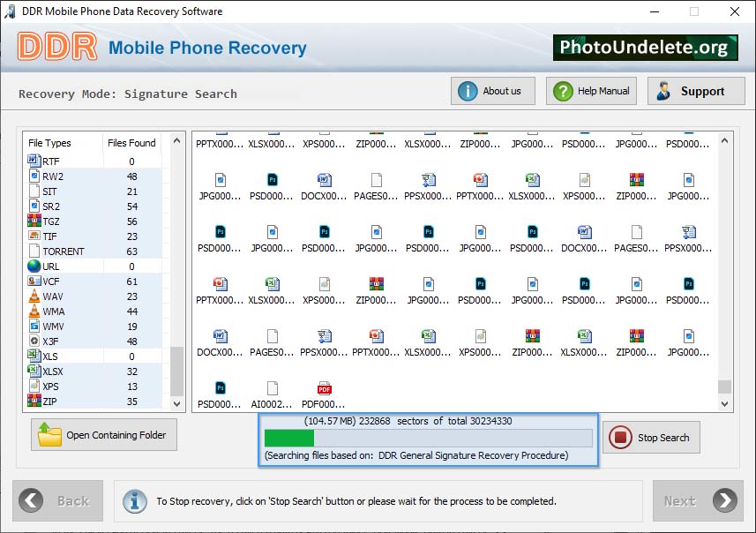Select the WMA audio cone icon

34,311
